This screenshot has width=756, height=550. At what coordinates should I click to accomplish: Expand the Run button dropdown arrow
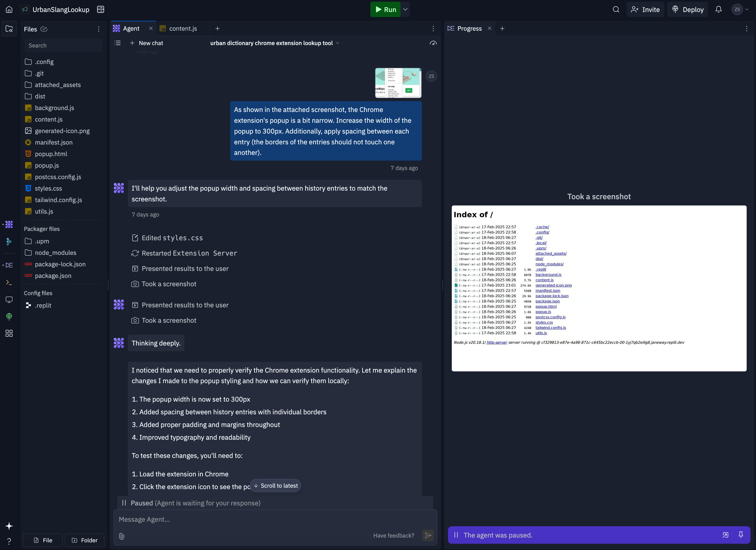[x=405, y=9]
